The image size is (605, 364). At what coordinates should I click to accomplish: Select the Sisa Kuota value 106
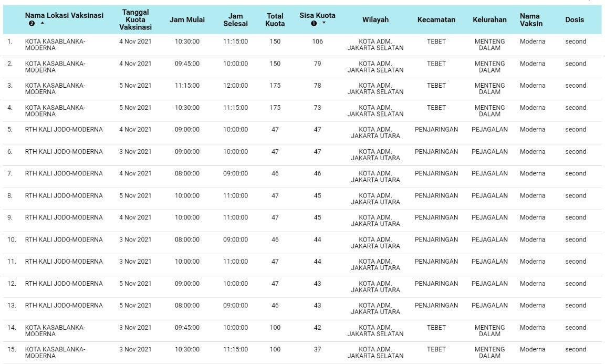(x=318, y=41)
